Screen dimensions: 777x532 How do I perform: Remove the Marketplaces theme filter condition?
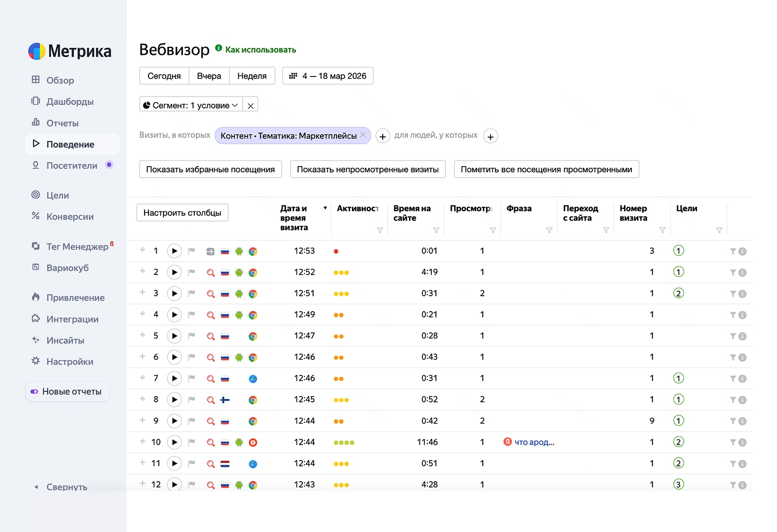point(363,135)
